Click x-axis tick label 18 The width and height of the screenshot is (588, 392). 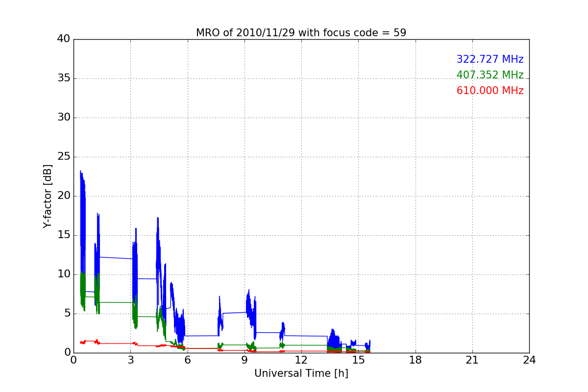416,360
